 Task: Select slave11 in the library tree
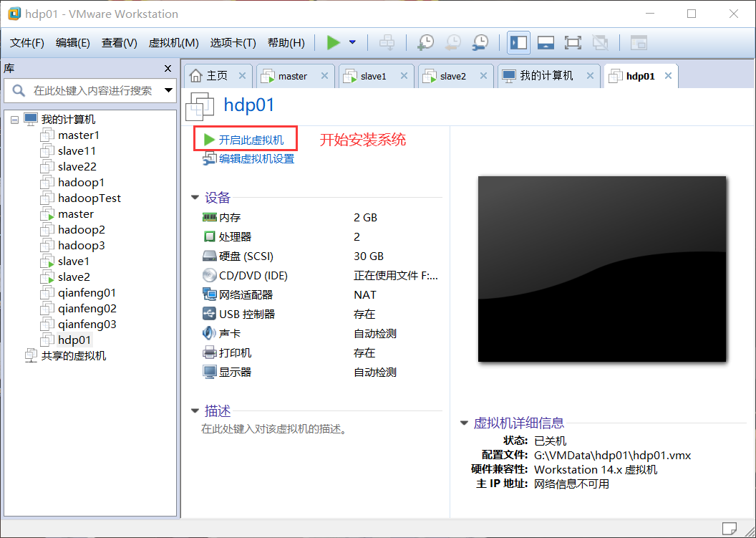pyautogui.click(x=77, y=151)
